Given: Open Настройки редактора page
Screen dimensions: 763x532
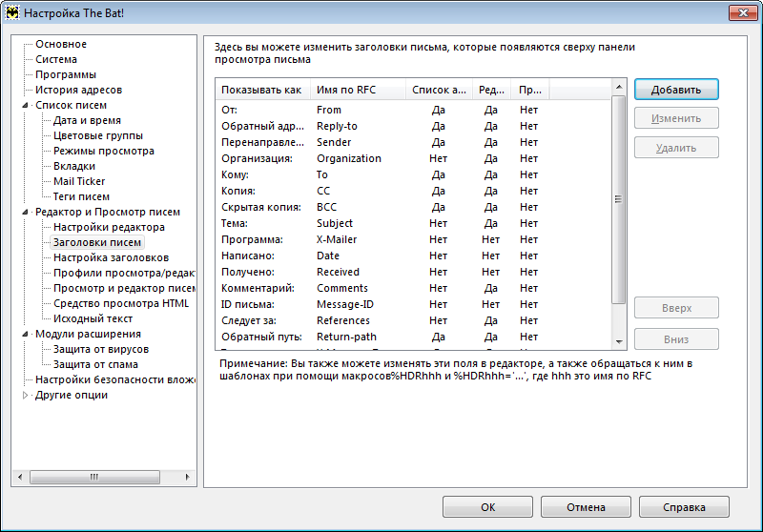Looking at the screenshot, I should point(109,227).
